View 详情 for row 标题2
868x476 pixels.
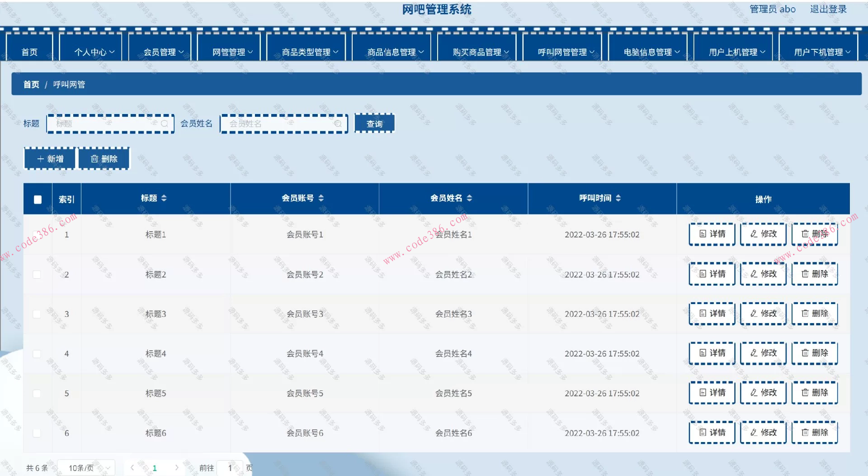click(x=712, y=274)
